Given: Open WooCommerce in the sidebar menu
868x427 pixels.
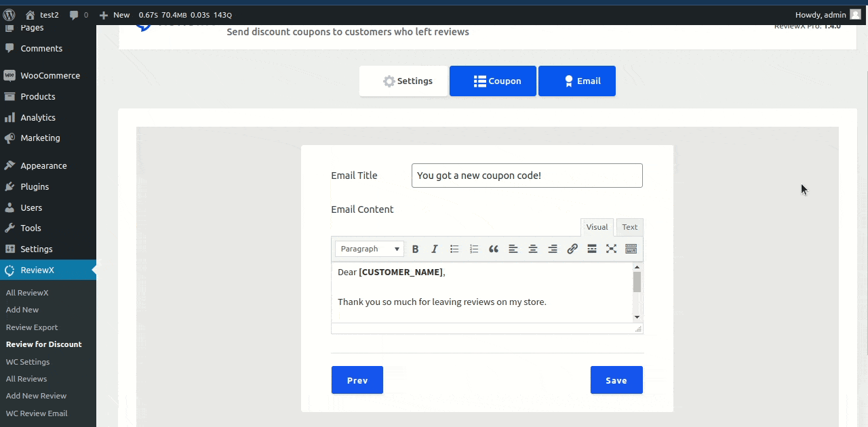Looking at the screenshot, I should [x=50, y=75].
